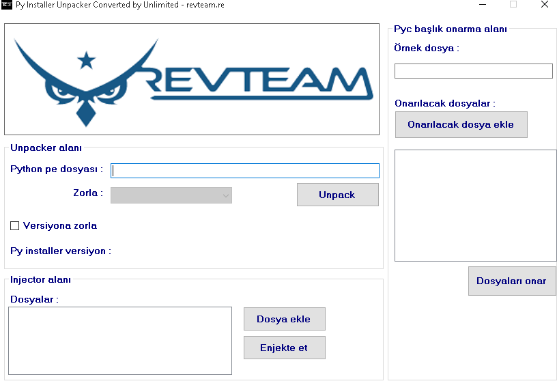Click the Unpack button
The width and height of the screenshot is (557, 392).
coord(337,195)
